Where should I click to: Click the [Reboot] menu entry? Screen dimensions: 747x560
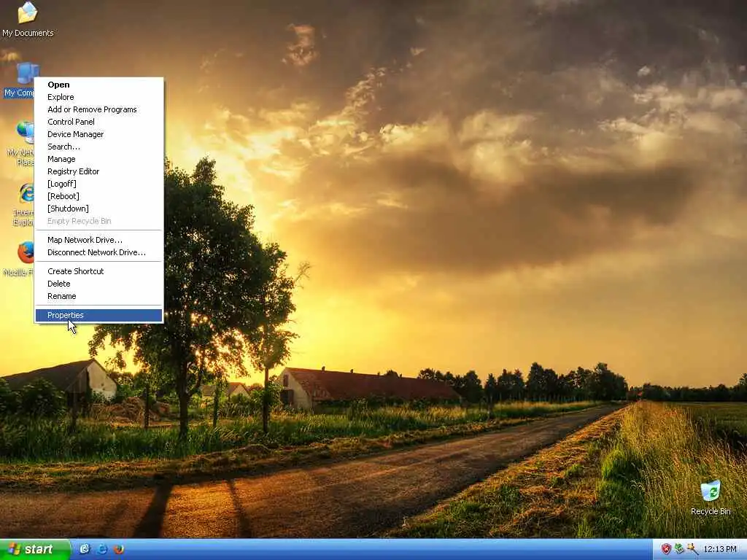(98, 196)
